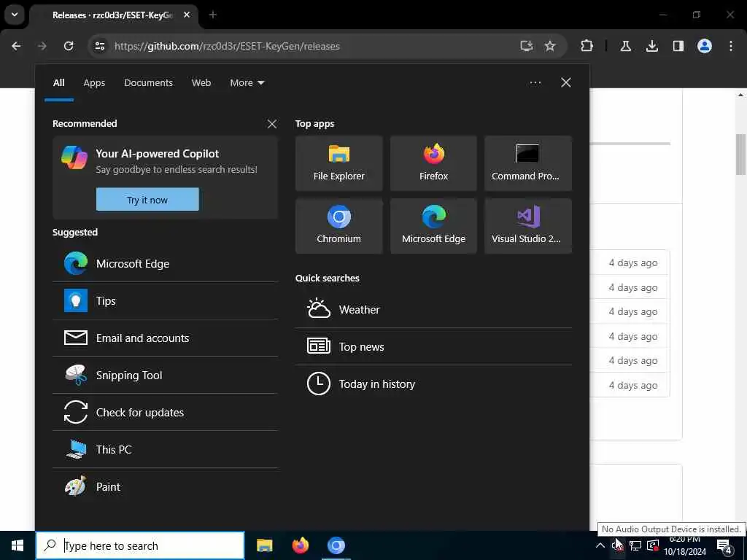This screenshot has width=747, height=560.
Task: Open Chromium three-dot menu
Action: click(x=730, y=46)
